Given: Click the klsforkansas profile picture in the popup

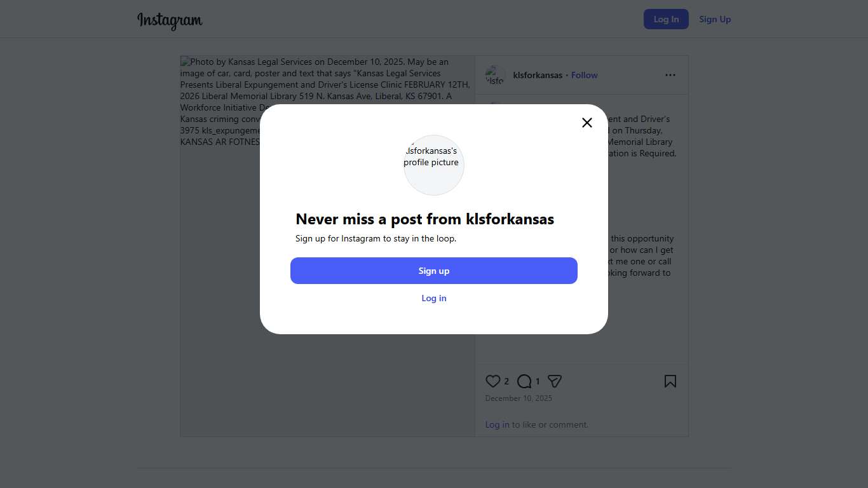Looking at the screenshot, I should 434,165.
